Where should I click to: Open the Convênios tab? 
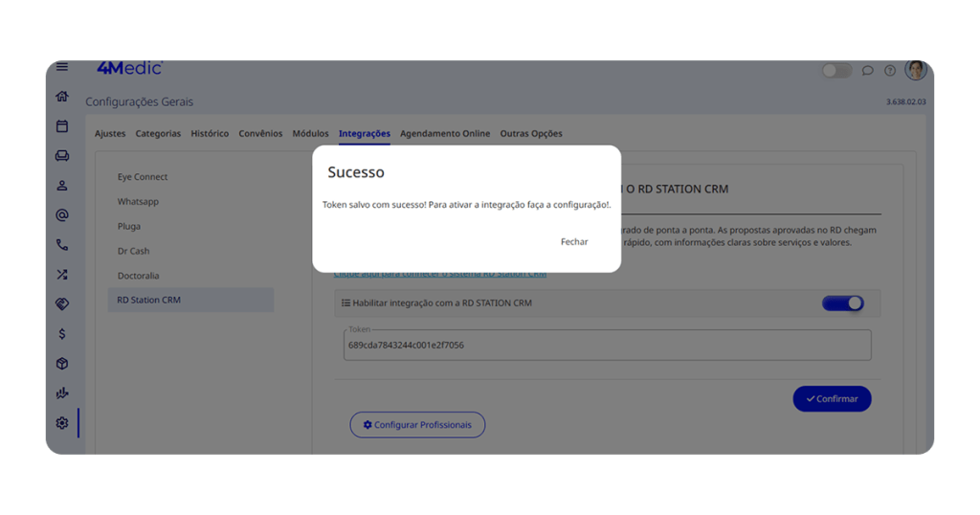click(x=260, y=134)
